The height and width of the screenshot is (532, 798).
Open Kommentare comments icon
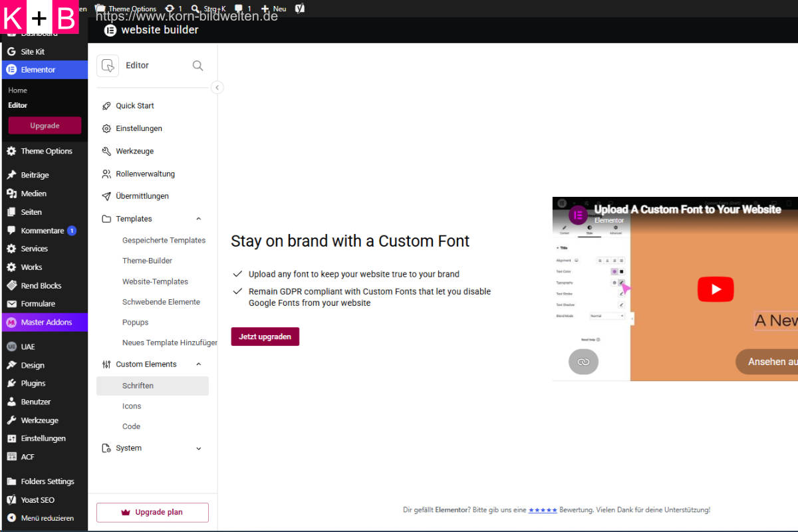pos(11,231)
